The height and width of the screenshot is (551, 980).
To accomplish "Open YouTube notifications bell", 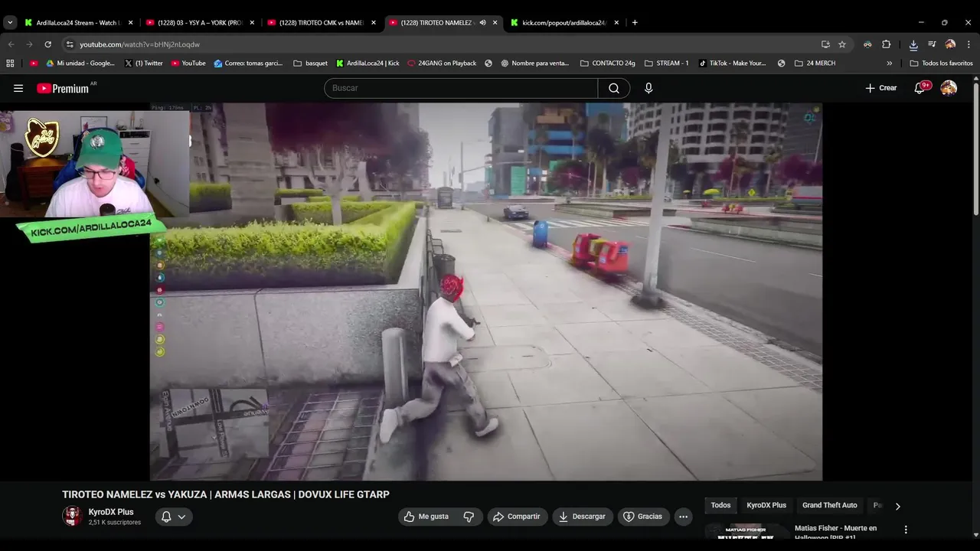I will tap(920, 88).
